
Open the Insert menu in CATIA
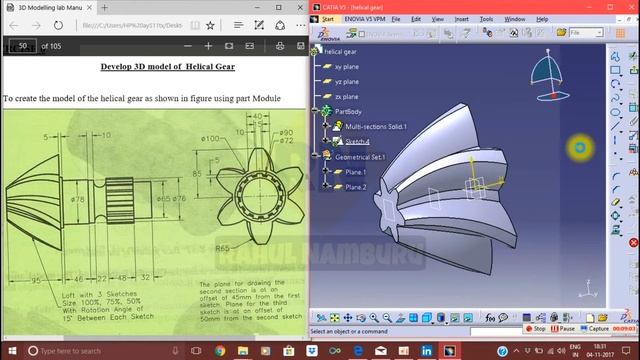coord(462,19)
